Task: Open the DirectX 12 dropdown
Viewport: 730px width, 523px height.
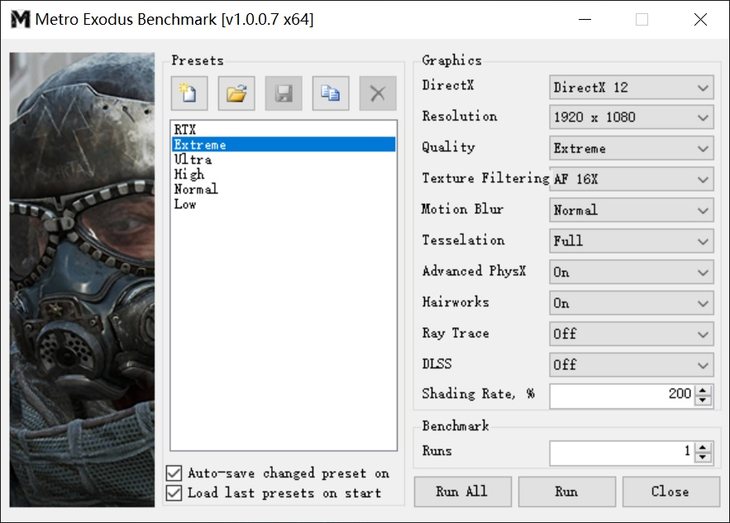Action: coord(631,88)
